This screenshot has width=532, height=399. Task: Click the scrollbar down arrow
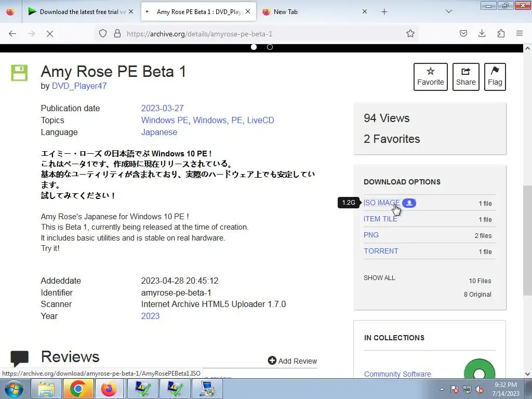coord(527,374)
